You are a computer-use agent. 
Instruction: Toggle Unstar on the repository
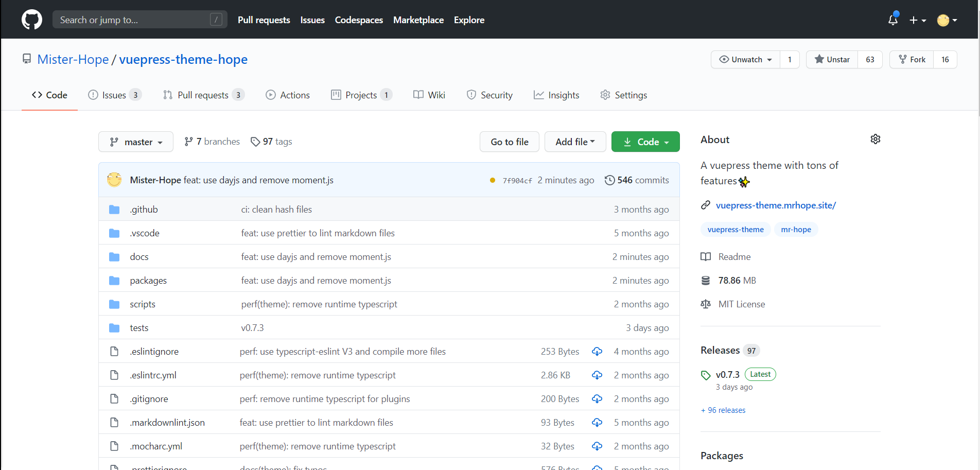[832, 60]
